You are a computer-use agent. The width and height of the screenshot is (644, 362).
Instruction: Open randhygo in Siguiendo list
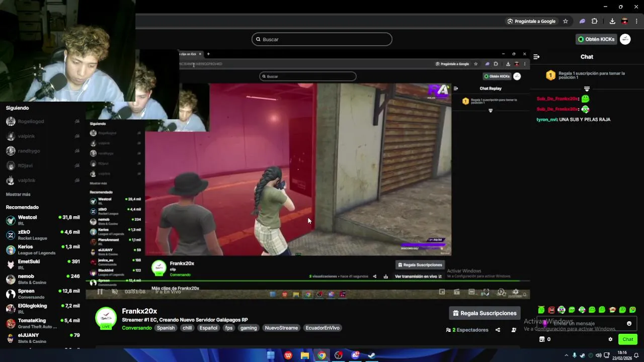click(x=43, y=151)
